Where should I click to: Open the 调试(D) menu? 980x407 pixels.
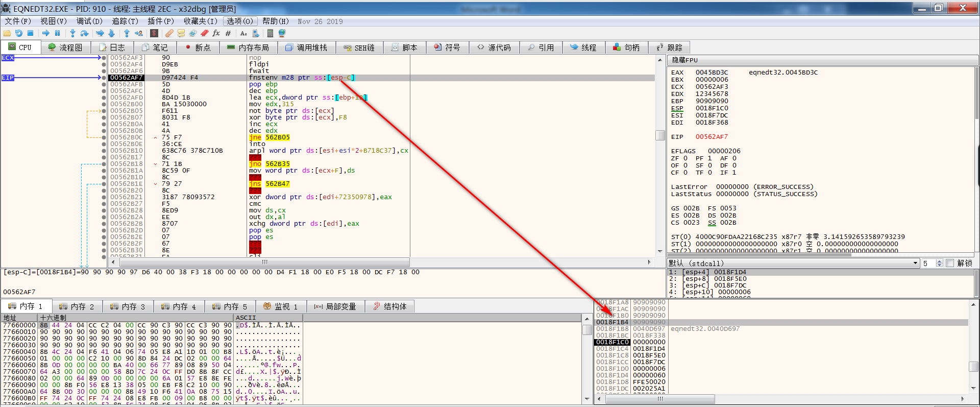89,21
